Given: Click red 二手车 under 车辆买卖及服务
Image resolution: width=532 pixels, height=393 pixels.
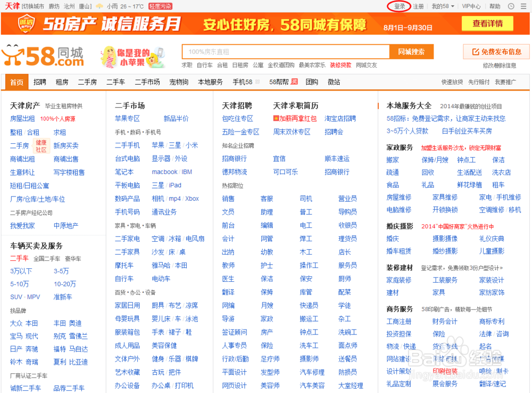Looking at the screenshot, I should 19,258.
